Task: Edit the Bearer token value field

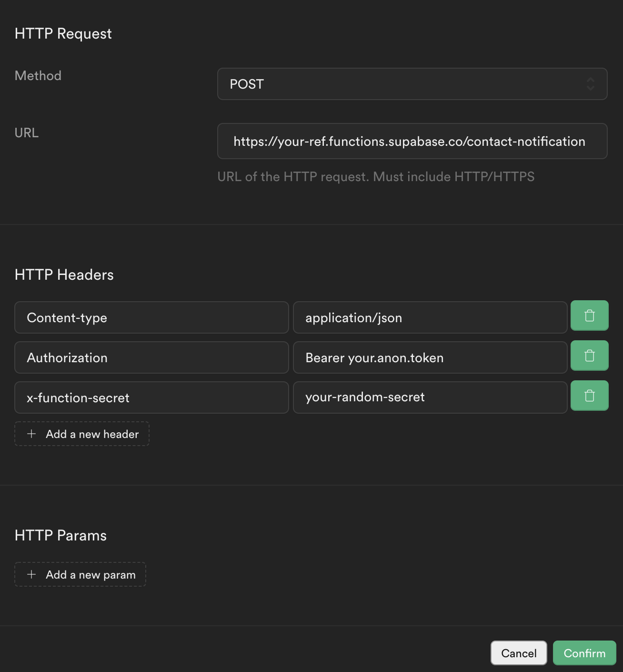Action: pos(430,357)
